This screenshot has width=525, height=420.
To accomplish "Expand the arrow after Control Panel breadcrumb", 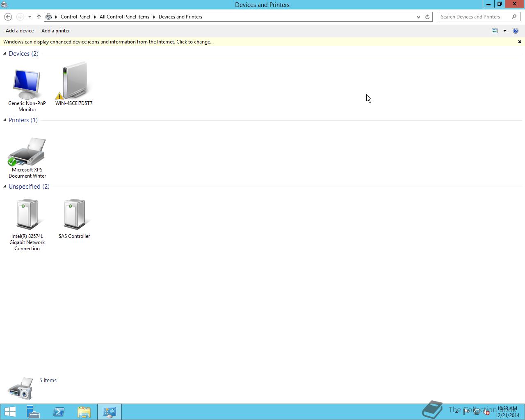I will [x=95, y=17].
